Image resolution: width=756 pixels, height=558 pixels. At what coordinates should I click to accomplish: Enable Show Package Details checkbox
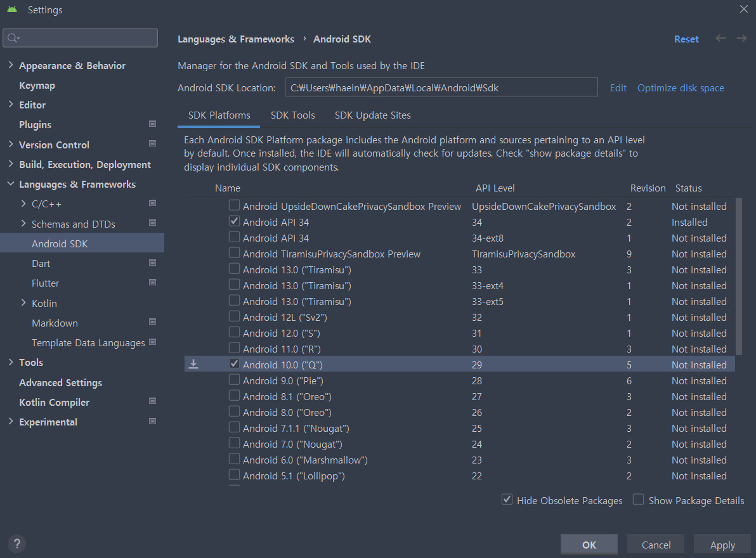tap(639, 500)
